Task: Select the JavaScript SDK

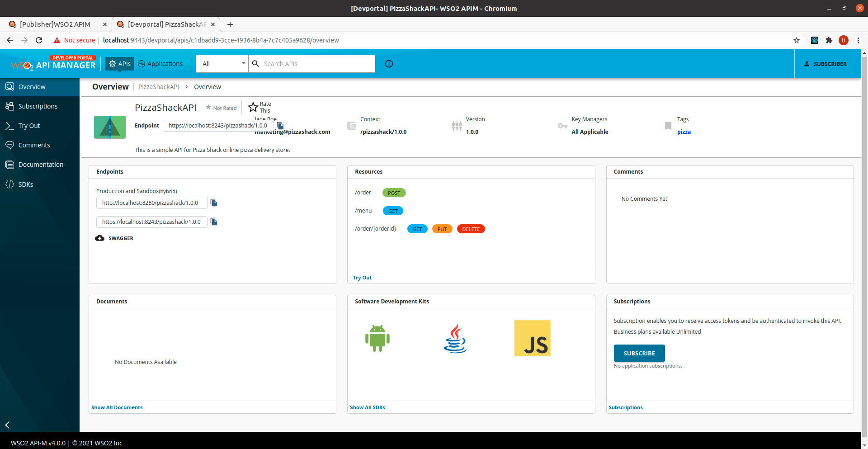Action: coord(533,338)
